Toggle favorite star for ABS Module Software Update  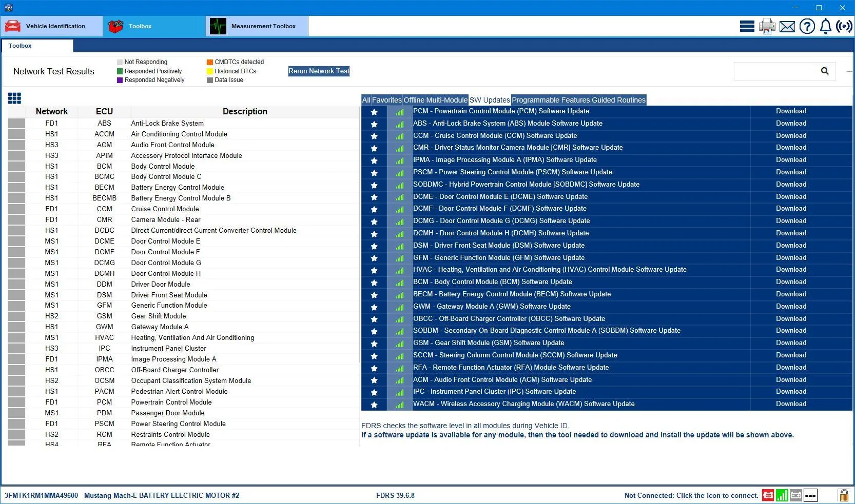374,124
